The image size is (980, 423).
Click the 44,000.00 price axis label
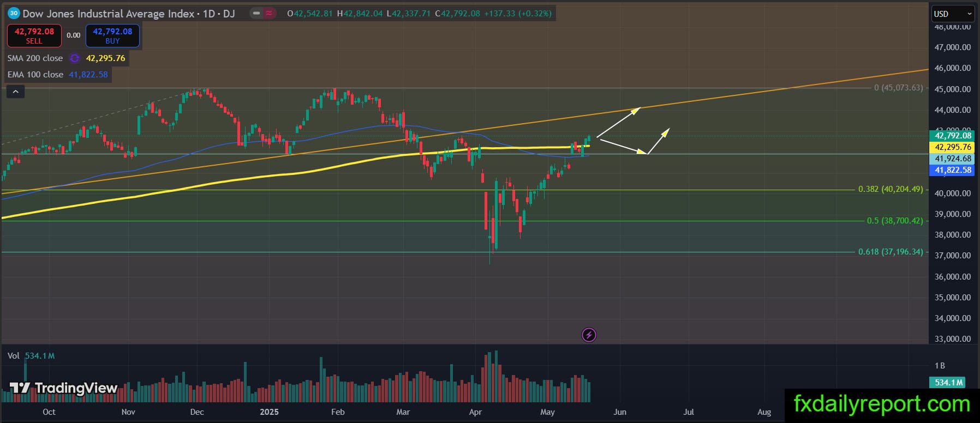click(x=953, y=110)
